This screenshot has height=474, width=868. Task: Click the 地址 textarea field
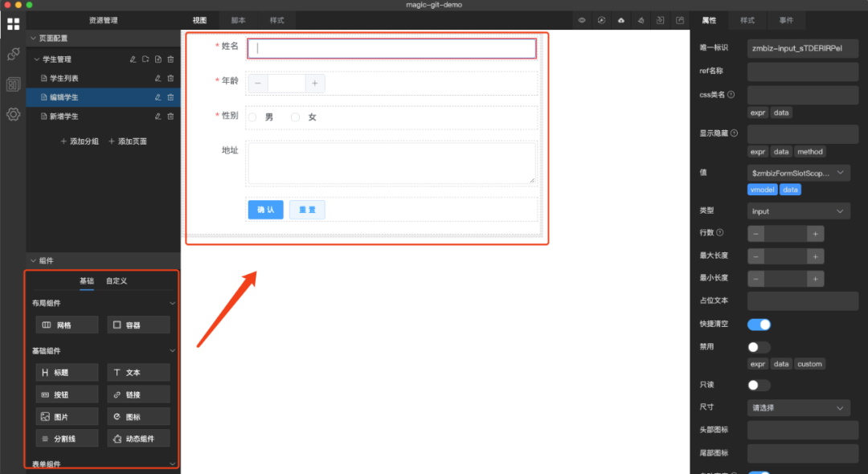point(392,163)
